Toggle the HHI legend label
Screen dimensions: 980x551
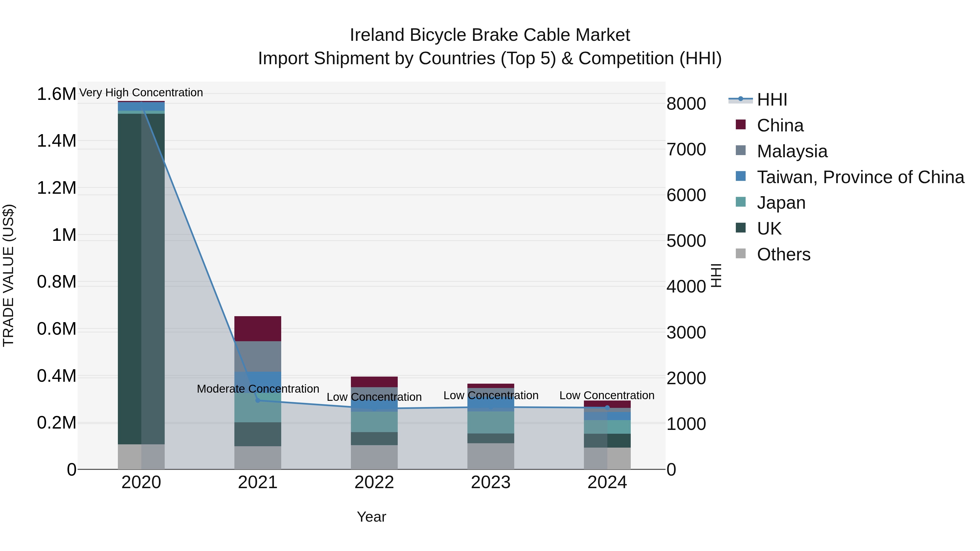coord(772,100)
